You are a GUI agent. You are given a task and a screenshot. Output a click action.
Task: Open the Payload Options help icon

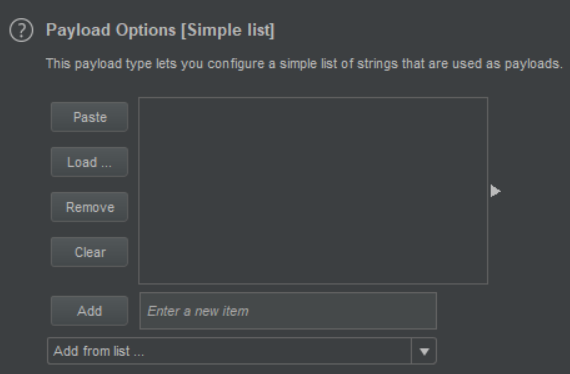[x=21, y=30]
